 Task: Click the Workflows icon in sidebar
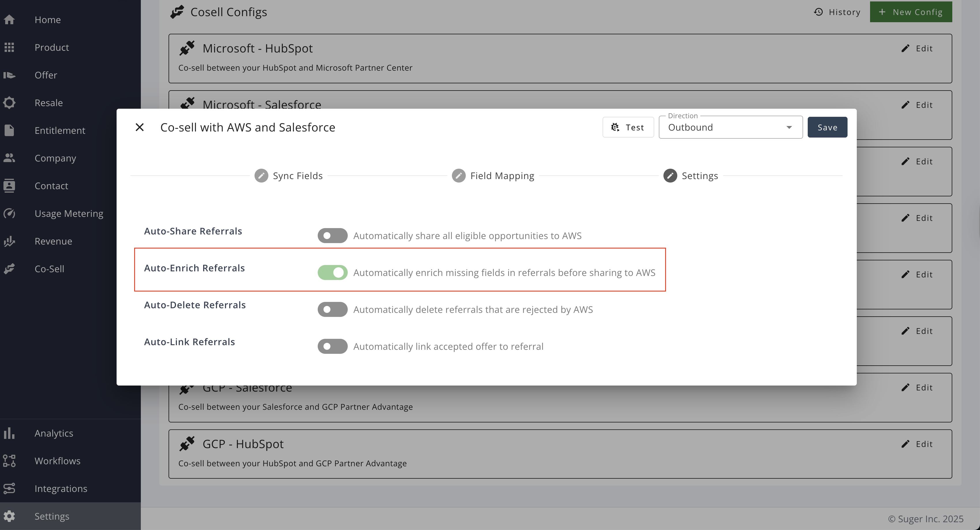(9, 461)
